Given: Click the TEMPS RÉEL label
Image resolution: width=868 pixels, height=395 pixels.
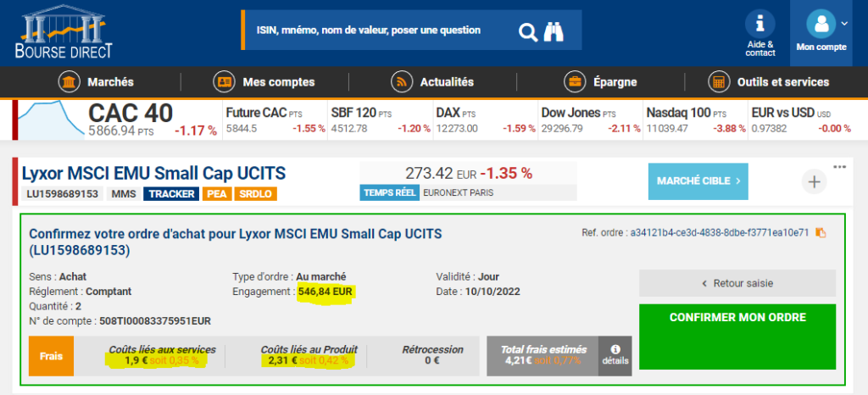Looking at the screenshot, I should coord(390,192).
